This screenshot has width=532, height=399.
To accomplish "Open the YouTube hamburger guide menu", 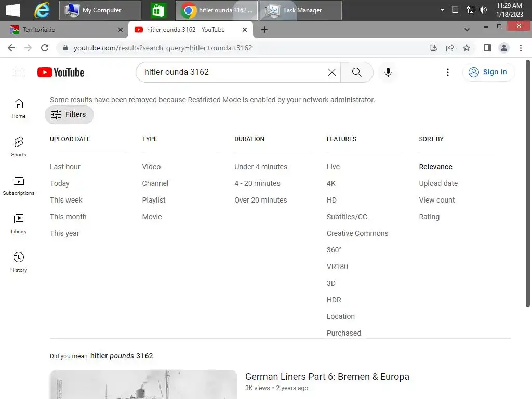I will pyautogui.click(x=19, y=72).
